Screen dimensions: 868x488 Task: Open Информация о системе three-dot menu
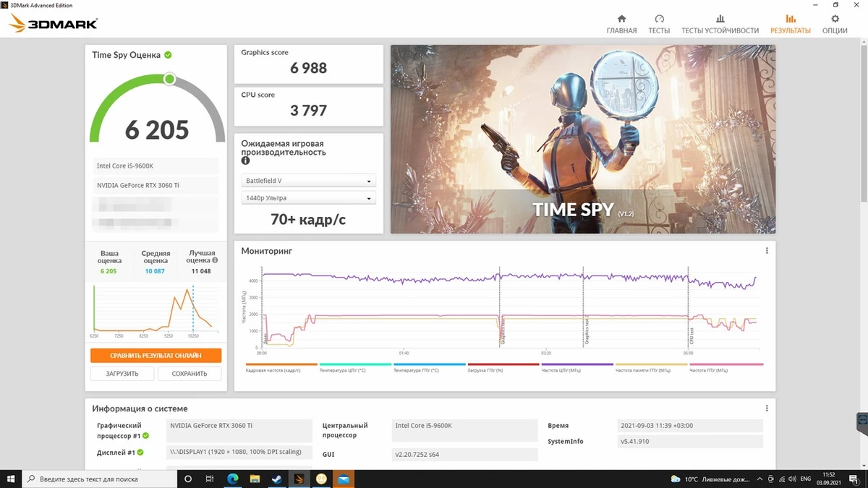pyautogui.click(x=767, y=408)
